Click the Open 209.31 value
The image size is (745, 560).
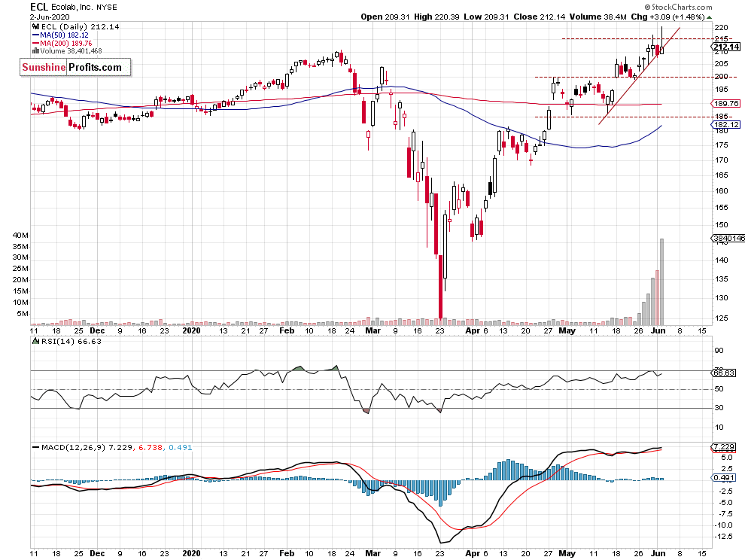click(x=385, y=17)
